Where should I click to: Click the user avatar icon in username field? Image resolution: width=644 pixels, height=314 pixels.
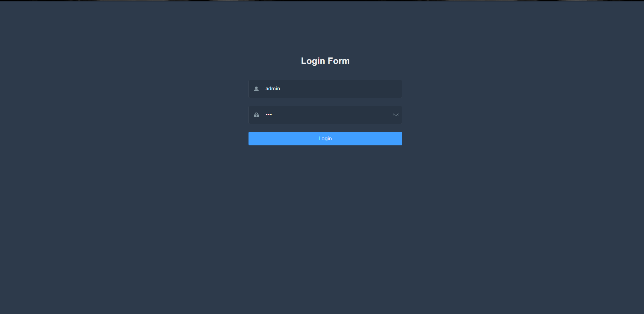(256, 89)
